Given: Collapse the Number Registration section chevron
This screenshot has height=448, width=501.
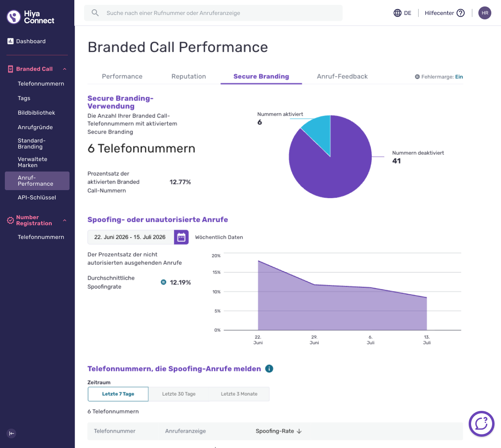Looking at the screenshot, I should pos(65,220).
